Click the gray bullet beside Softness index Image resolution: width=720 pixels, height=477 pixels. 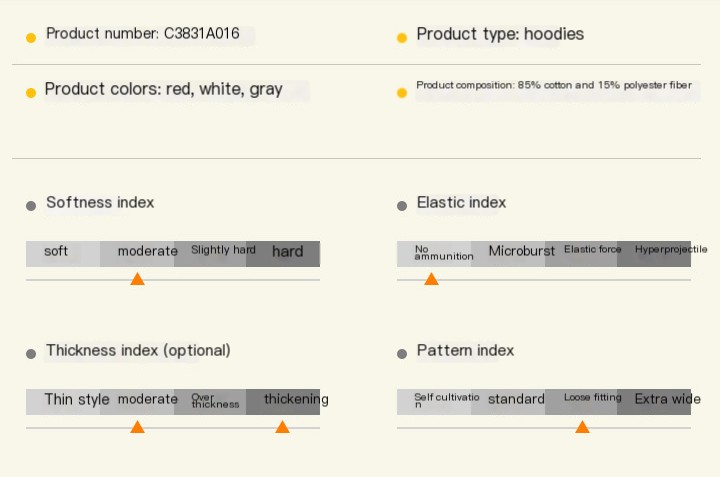tap(31, 205)
